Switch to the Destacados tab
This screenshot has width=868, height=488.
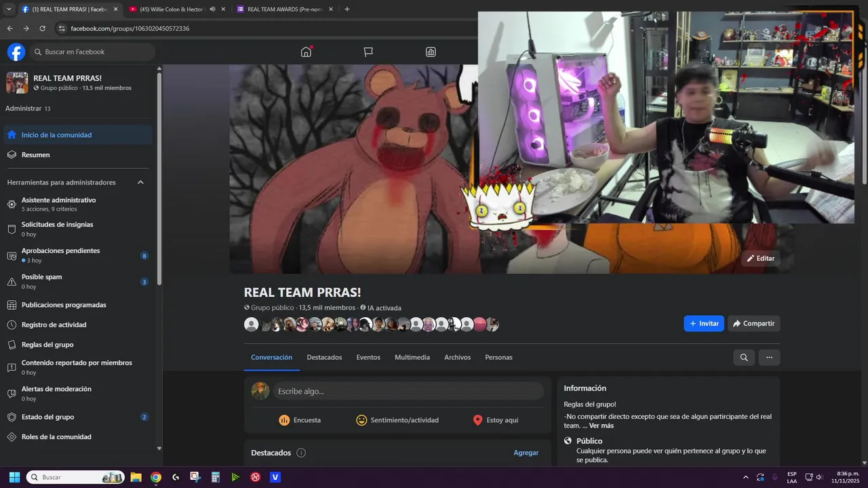tap(324, 357)
